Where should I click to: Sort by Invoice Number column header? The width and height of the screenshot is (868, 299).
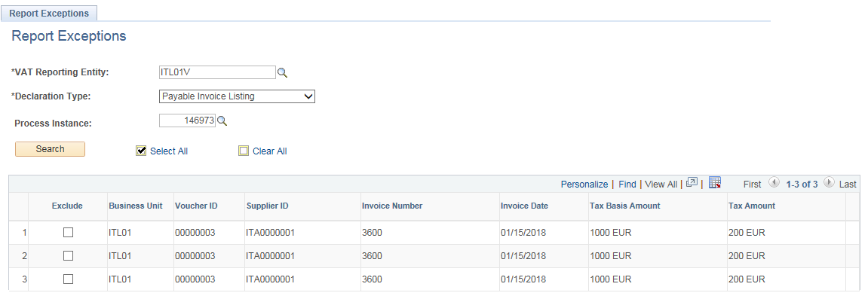392,206
